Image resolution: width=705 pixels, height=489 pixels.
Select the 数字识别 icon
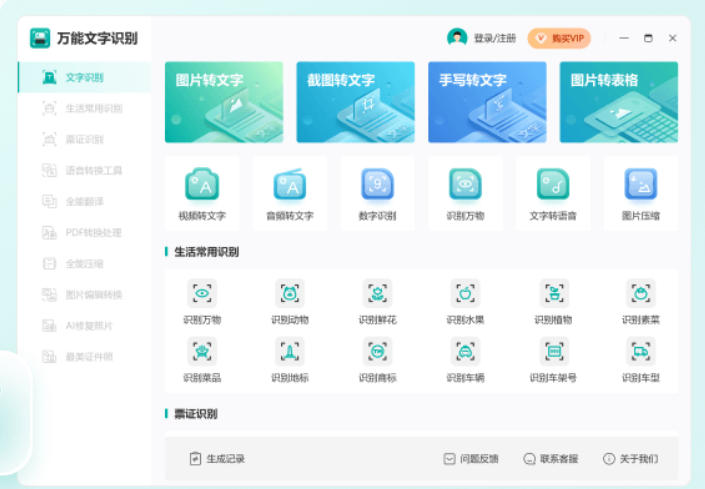[377, 185]
